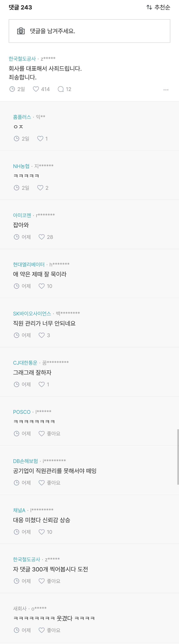Image resolution: width=179 pixels, height=644 pixels.
Task: Click heart icon on 현대엘리베이터 comment
Action: [x=41, y=286]
